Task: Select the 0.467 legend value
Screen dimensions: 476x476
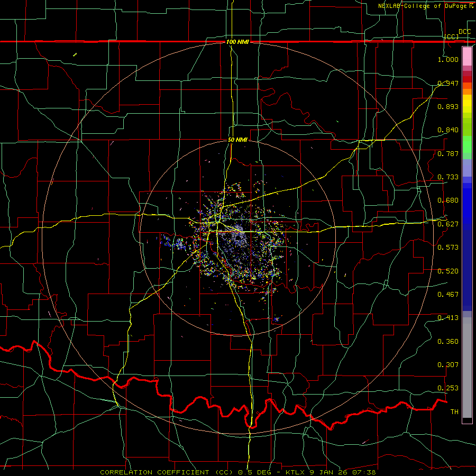Action: (448, 294)
